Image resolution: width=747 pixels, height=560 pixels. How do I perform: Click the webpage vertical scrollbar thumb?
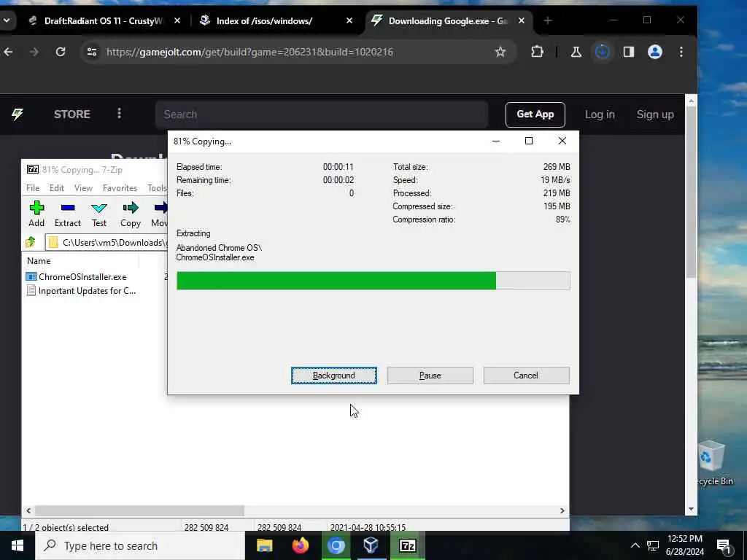tap(692, 192)
